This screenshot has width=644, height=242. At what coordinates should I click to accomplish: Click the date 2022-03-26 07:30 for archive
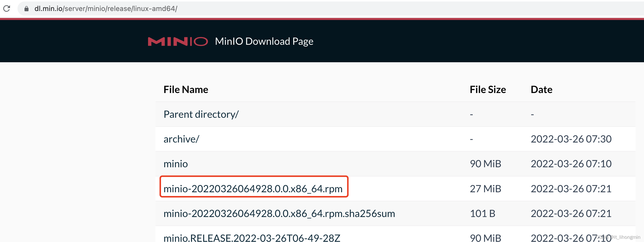click(571, 139)
